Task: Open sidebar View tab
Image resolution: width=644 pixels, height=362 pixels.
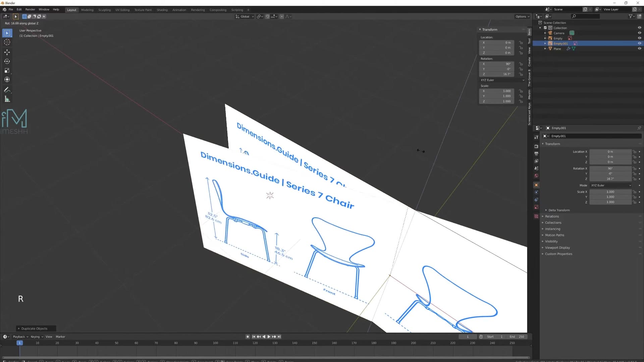Action: point(529,51)
